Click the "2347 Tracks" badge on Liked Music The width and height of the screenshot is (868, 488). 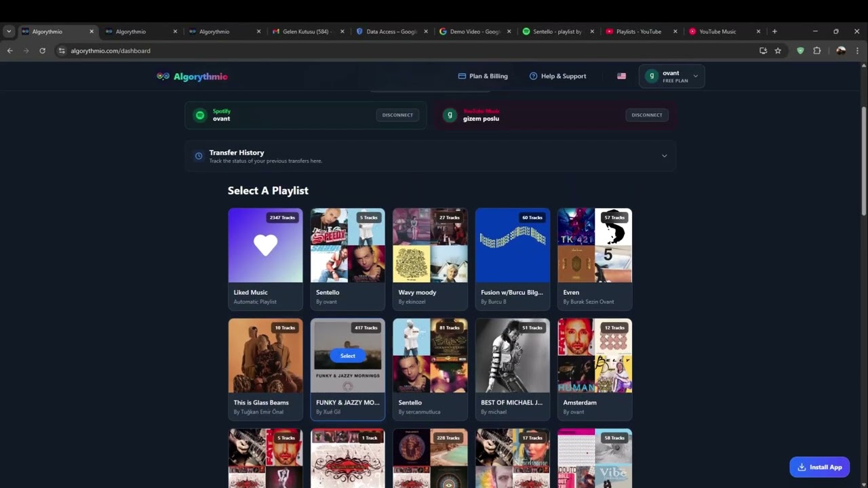[x=282, y=218]
